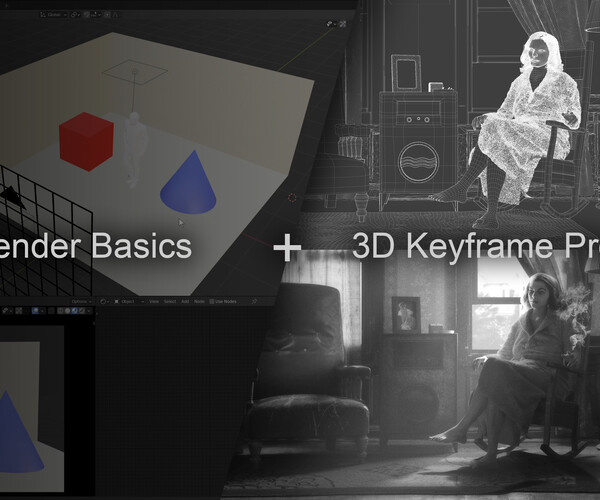The image size is (600, 500).
Task: Switch to rendered shading
Action: tap(82, 311)
